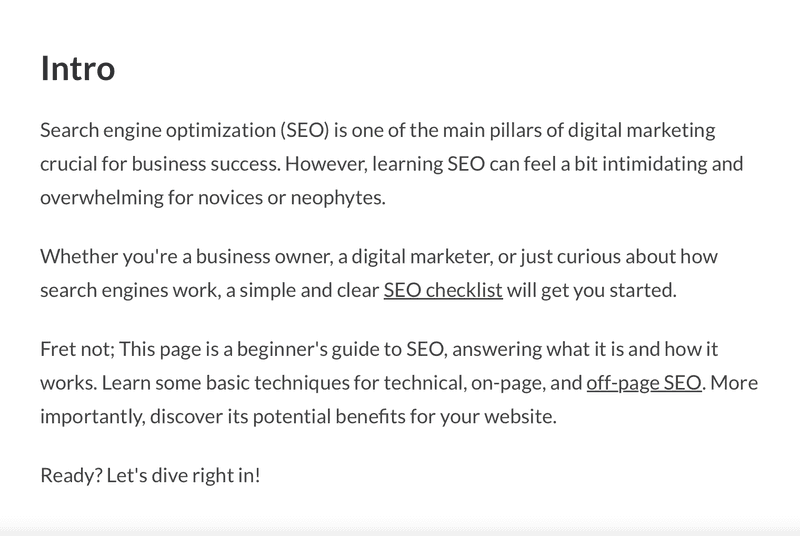This screenshot has height=536, width=800.
Task: Follow the off-page SEO link
Action: point(644,383)
